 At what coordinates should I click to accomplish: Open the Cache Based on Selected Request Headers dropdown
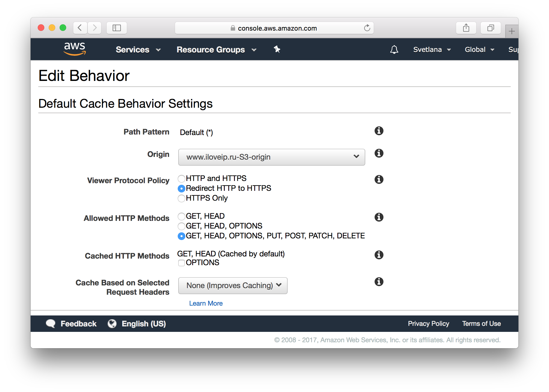[233, 285]
